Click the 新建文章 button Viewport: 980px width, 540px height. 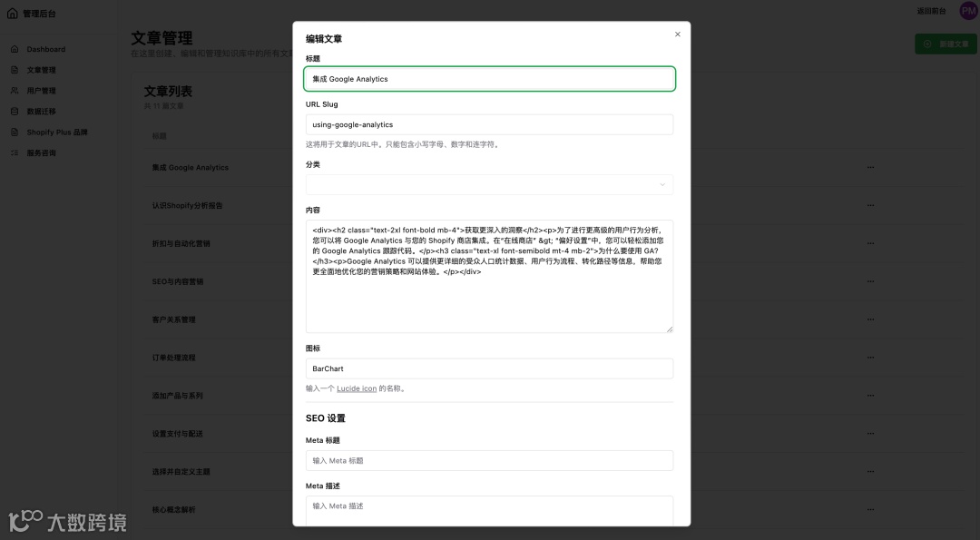point(946,44)
